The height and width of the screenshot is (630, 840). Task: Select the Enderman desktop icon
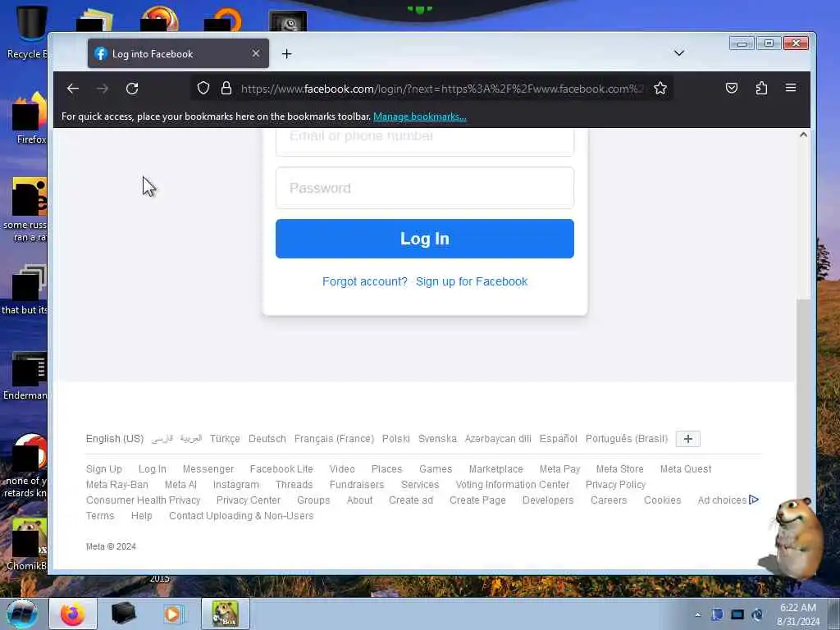click(25, 376)
